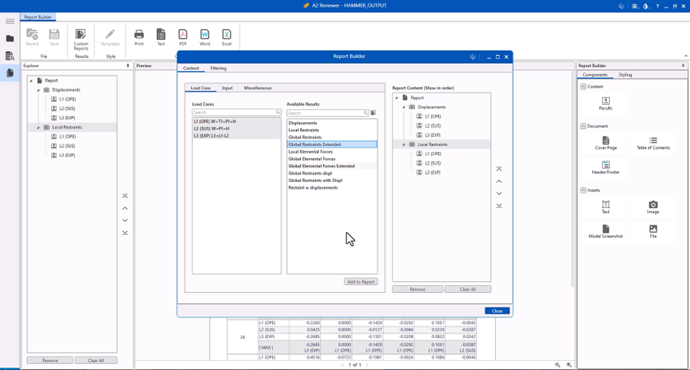
Task: Select the Load Case tab
Action: pyautogui.click(x=201, y=88)
